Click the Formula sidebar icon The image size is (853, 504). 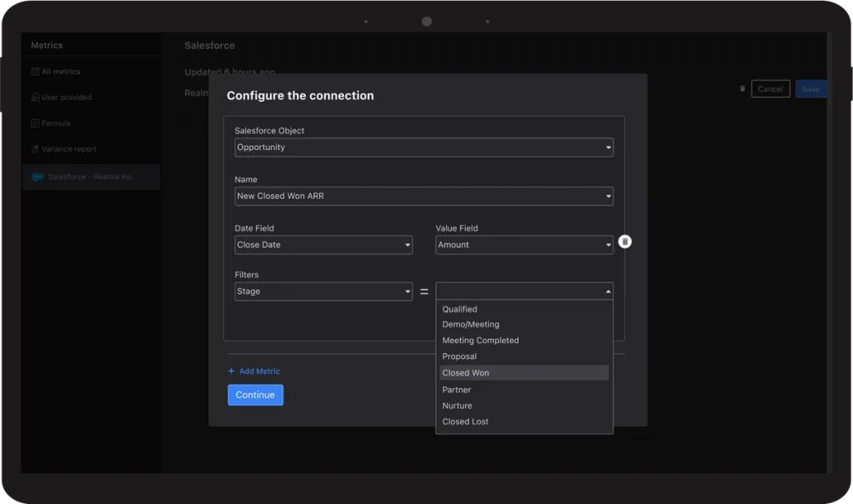(x=35, y=123)
